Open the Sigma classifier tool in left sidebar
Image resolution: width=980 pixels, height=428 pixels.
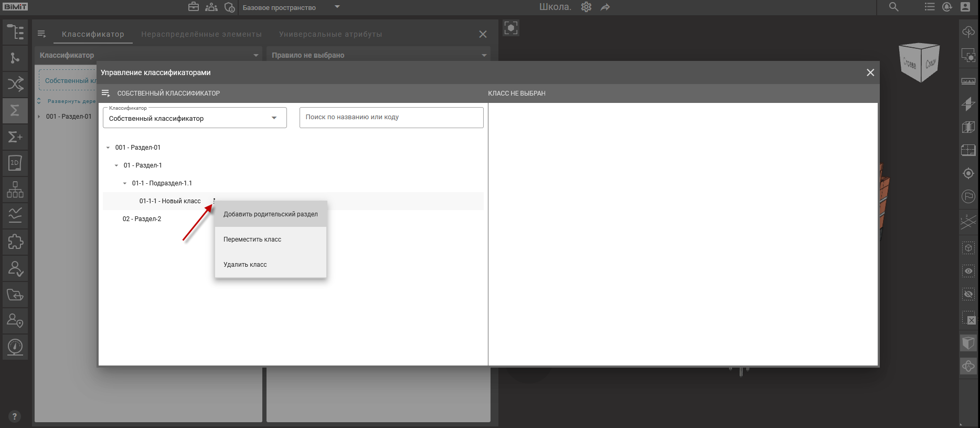15,110
